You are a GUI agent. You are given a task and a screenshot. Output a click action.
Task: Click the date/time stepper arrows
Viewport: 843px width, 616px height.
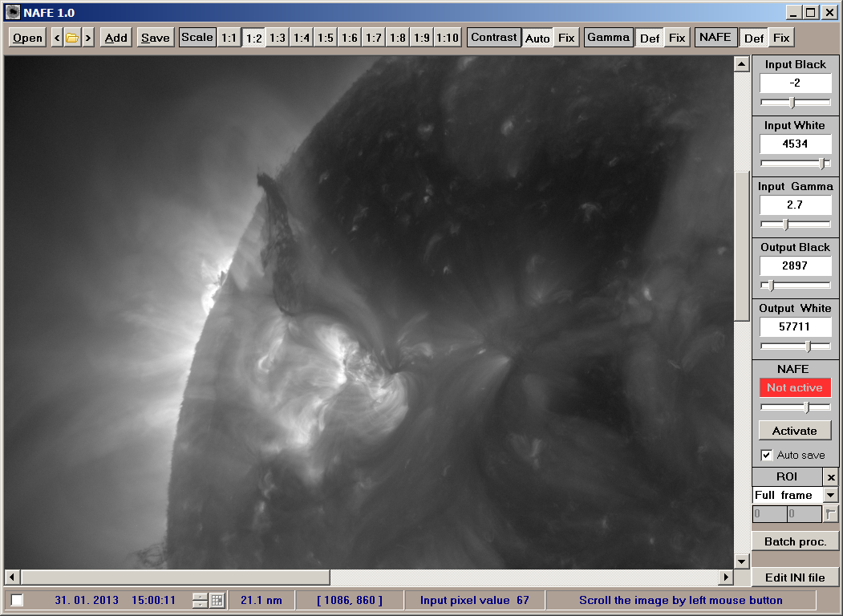click(200, 600)
